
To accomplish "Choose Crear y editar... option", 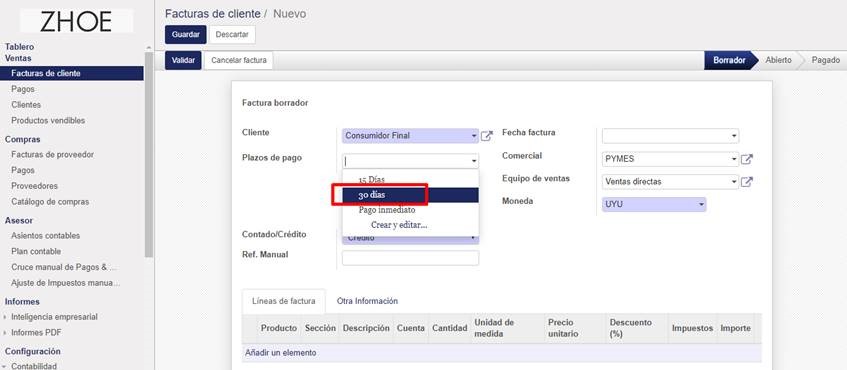I will [x=411, y=225].
